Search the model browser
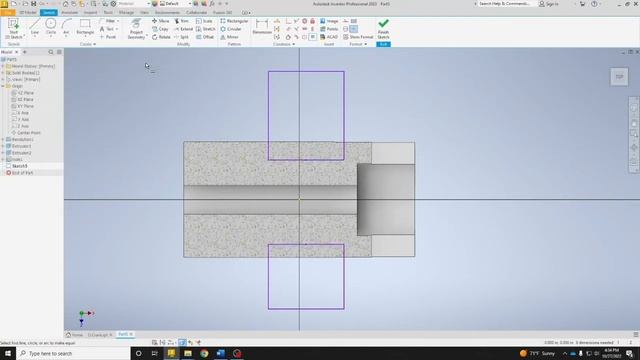The height and width of the screenshot is (360, 640). click(x=51, y=52)
